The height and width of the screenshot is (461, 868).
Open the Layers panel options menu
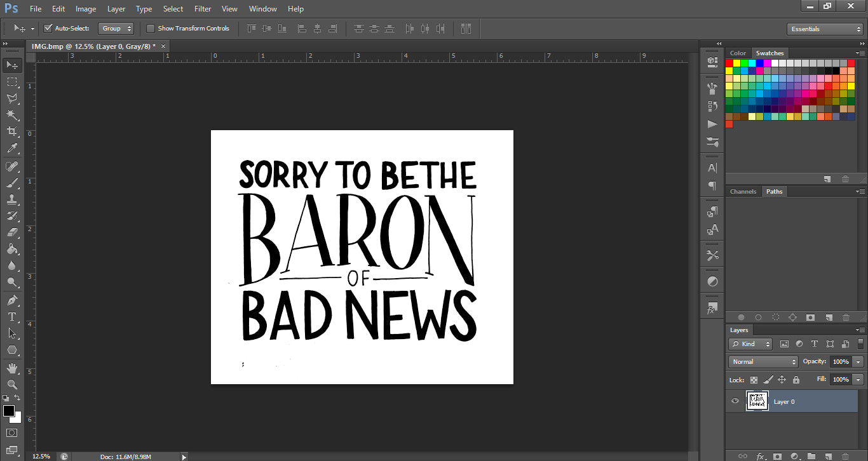860,330
